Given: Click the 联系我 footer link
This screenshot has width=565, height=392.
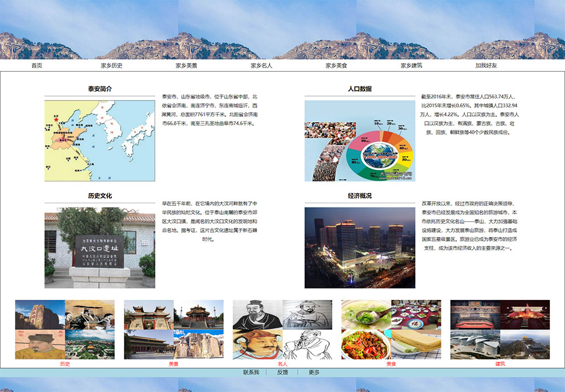Looking at the screenshot, I should click(251, 372).
